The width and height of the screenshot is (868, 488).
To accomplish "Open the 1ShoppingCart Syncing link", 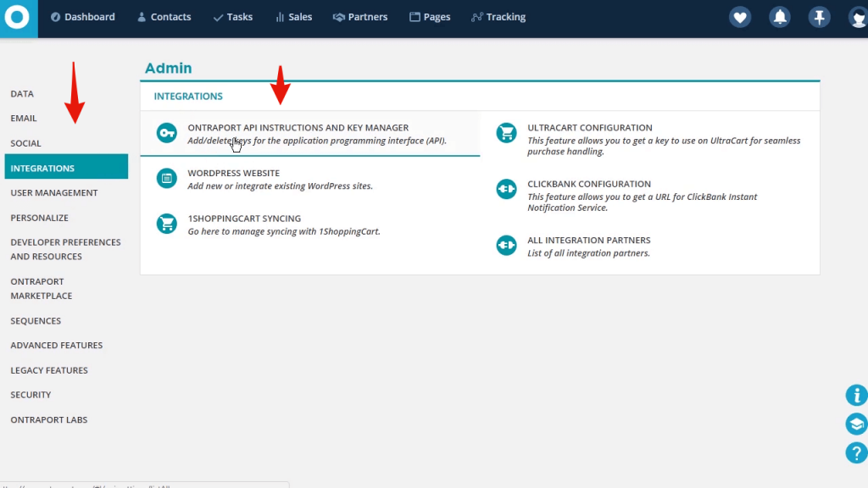I will (244, 219).
